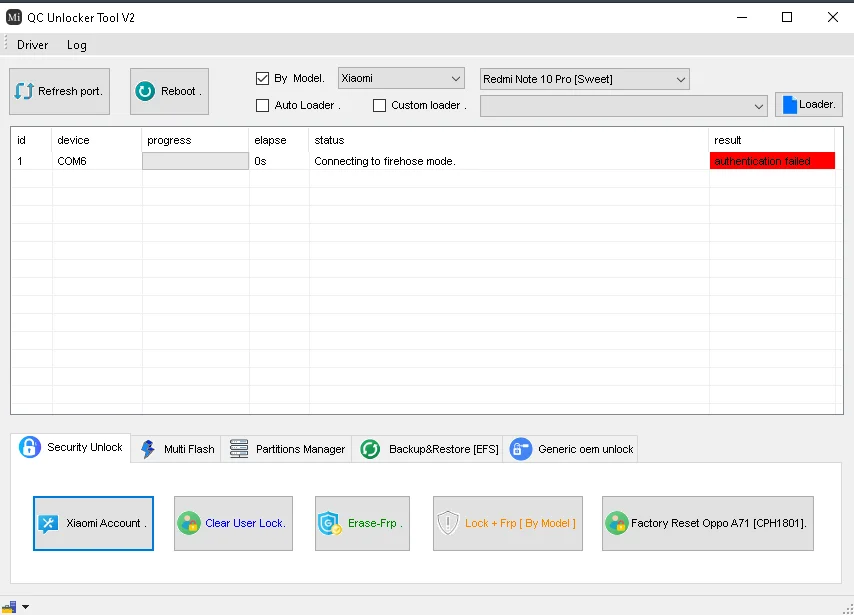This screenshot has height=615, width=854.
Task: Click the menu bar grip handle
Action: point(5,44)
